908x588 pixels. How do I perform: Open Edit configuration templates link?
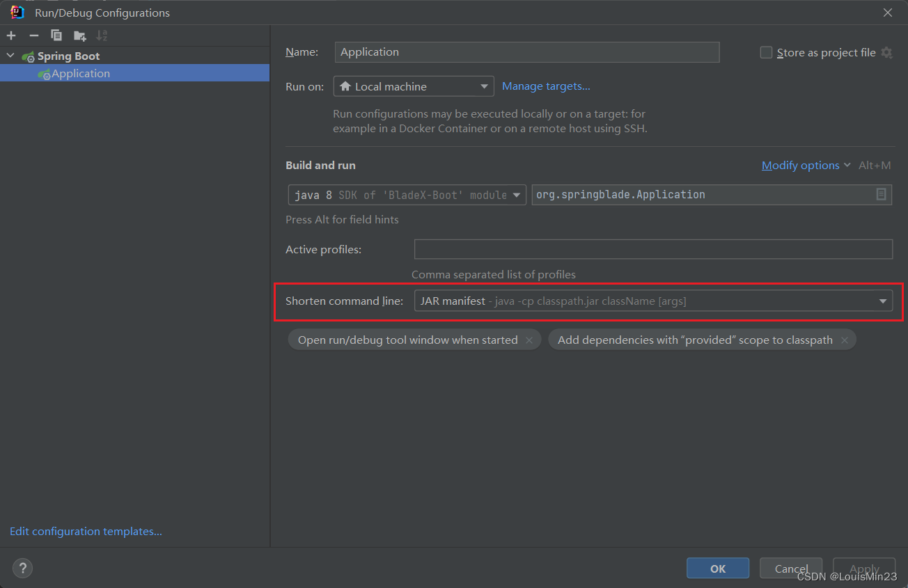(x=86, y=532)
